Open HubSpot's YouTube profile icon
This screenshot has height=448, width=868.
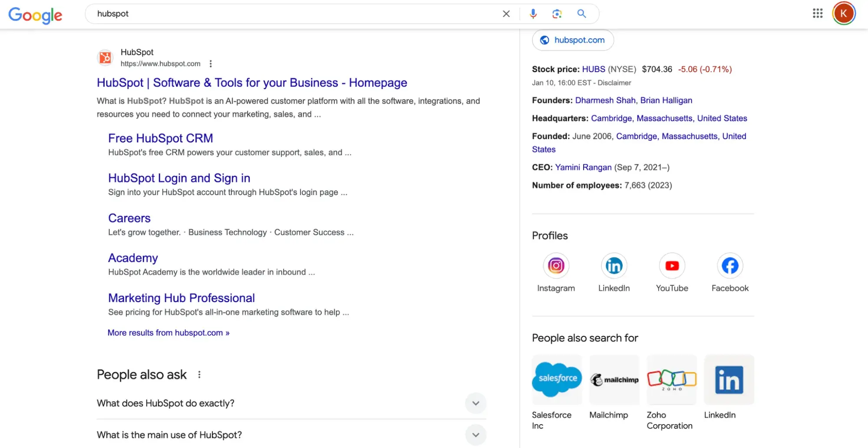pyautogui.click(x=672, y=265)
